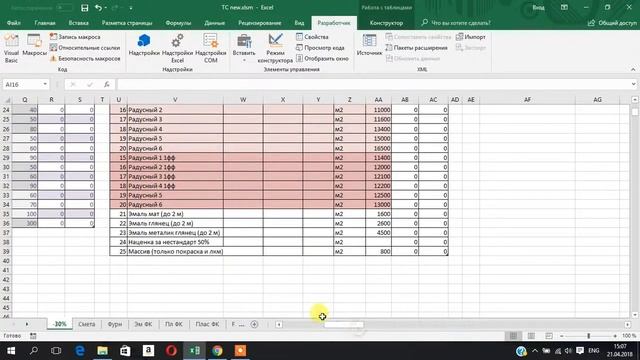Open the Name Box dropdown arrow
Screen dimensions: 640x360
pyautogui.click(x=45, y=84)
